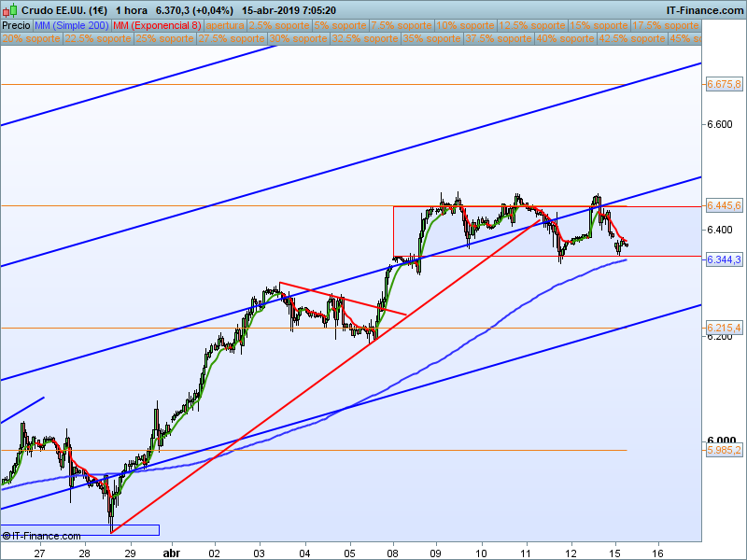Viewport: 747px width, 560px height.
Task: Click the 29 date label on the time axis
Action: 130,553
